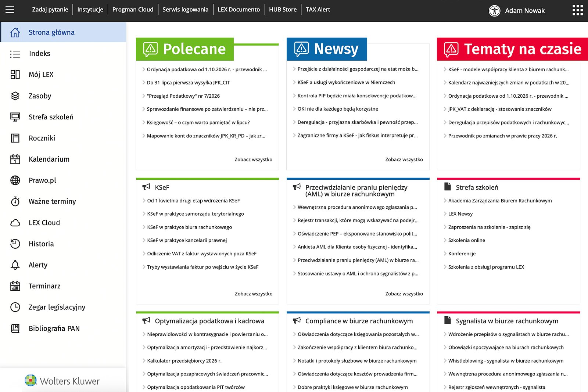Click the Mój LEX dashboard icon
588x392 pixels.
tap(15, 75)
